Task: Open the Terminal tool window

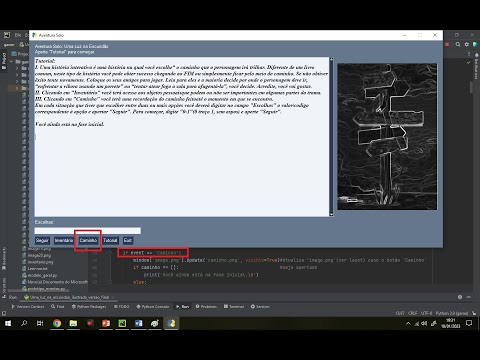Action: tap(234, 306)
